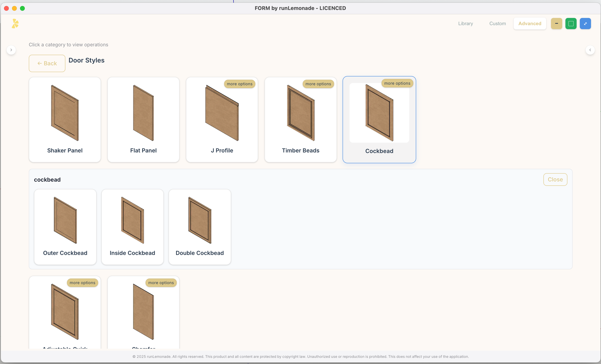601x364 pixels.
Task: Choose the Double Cockbead variant
Action: [200, 227]
